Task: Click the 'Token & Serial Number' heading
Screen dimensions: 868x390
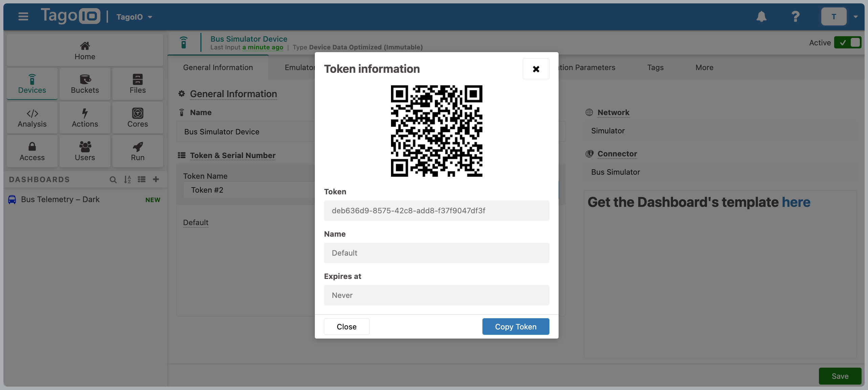Action: pyautogui.click(x=233, y=155)
